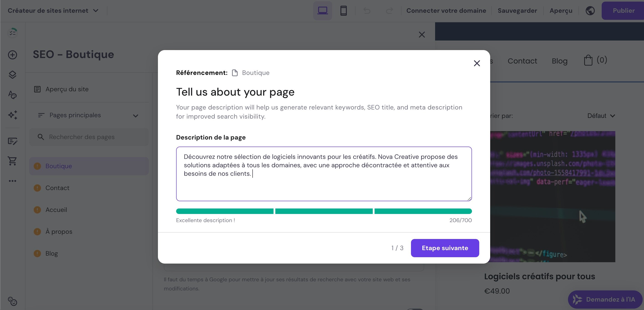Open the AI tools sparkle icon
The image size is (644, 310).
(13, 115)
